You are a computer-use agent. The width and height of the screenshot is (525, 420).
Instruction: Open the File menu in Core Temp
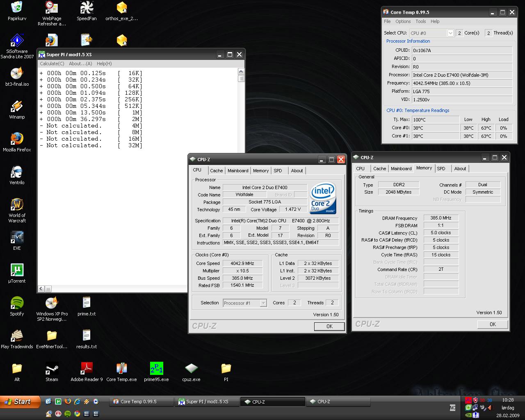(x=387, y=21)
